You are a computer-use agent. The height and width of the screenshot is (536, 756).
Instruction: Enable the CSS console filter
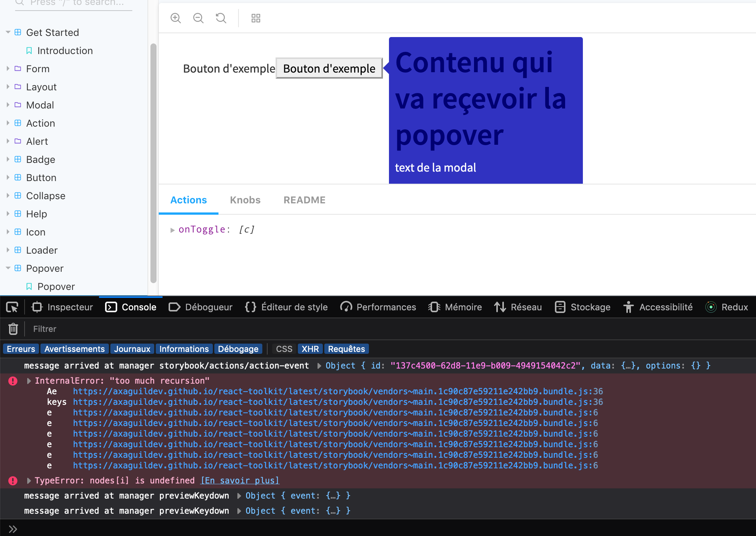coord(283,349)
